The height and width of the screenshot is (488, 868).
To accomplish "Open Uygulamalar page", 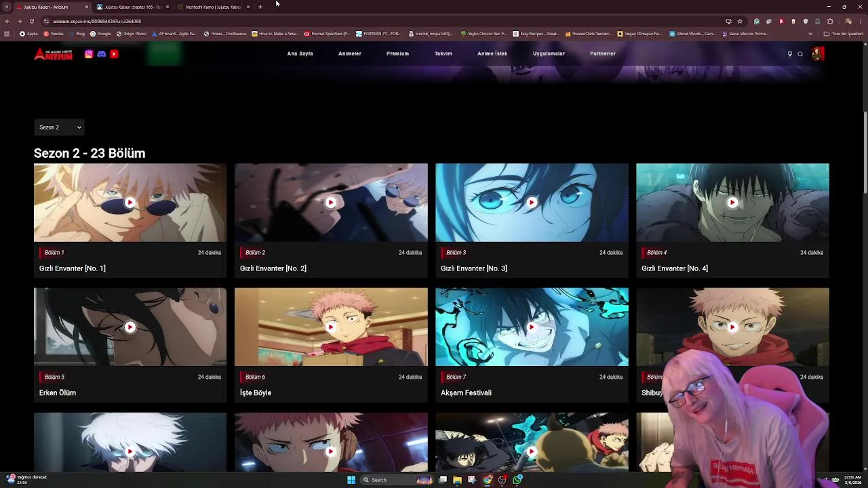I will 549,54.
